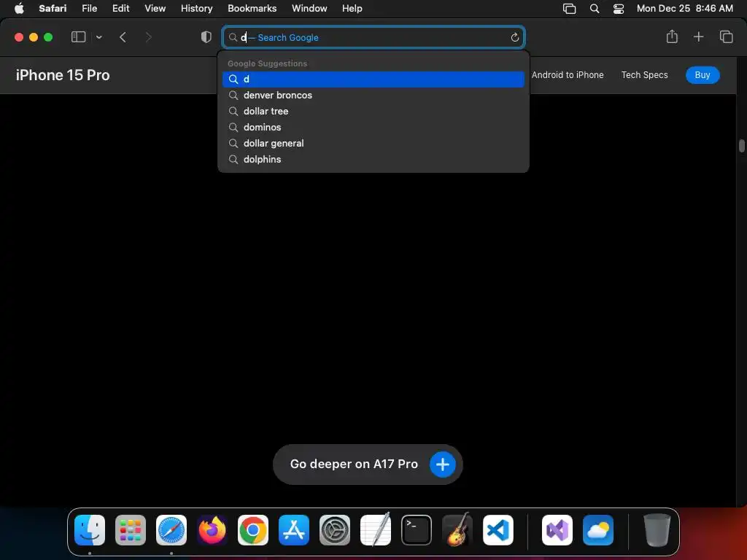Open a new tab with plus icon

pyautogui.click(x=698, y=36)
